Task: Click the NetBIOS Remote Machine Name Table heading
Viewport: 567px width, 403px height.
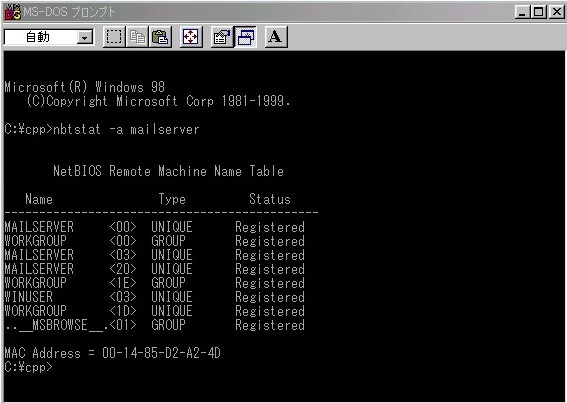Action: coord(169,171)
